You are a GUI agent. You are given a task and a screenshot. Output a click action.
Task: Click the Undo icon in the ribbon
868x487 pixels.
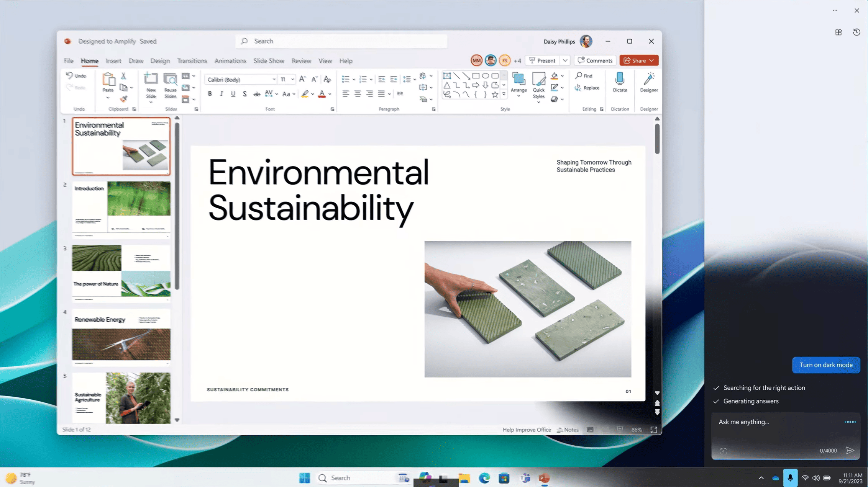[69, 75]
